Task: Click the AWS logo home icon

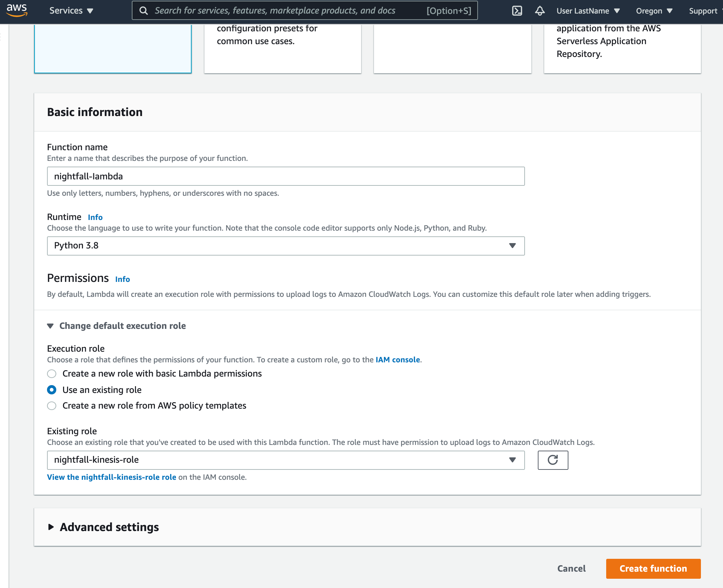Action: (17, 10)
